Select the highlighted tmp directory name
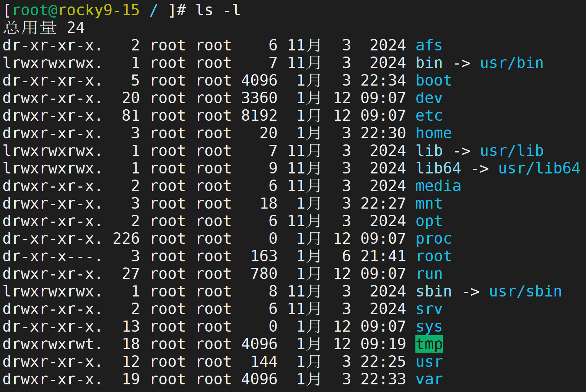586x392 pixels. click(x=428, y=344)
